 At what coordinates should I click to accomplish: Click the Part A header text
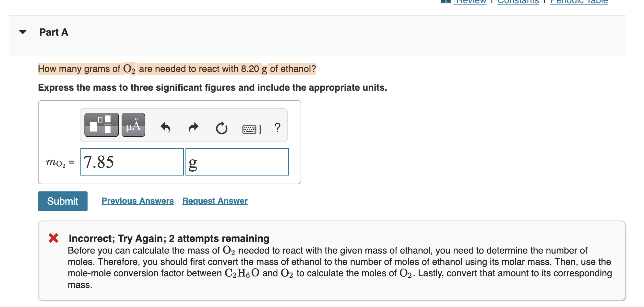[53, 32]
